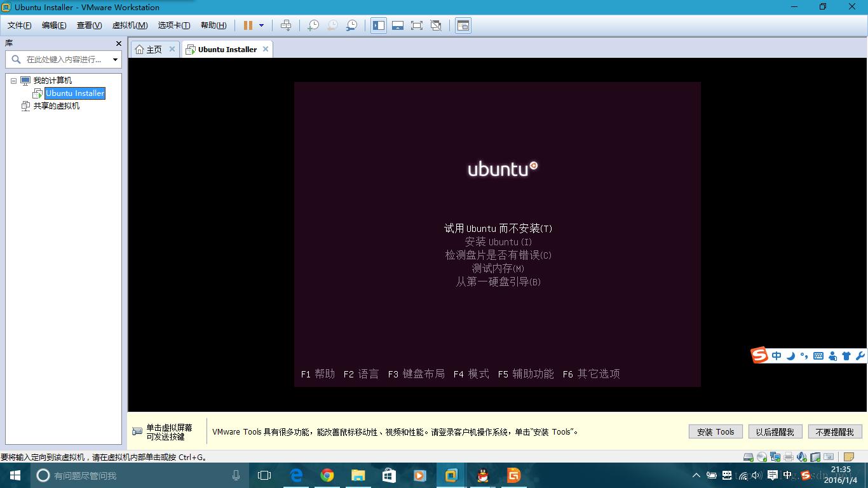Launch Google Chrome from the taskbar
This screenshot has height=488, width=868.
coord(327,475)
